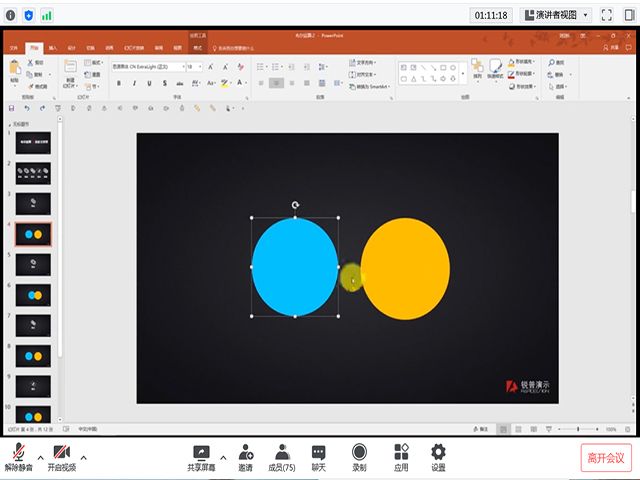Switch to the 插入 ribbon tab
This screenshot has width=640, height=480.
(52, 47)
